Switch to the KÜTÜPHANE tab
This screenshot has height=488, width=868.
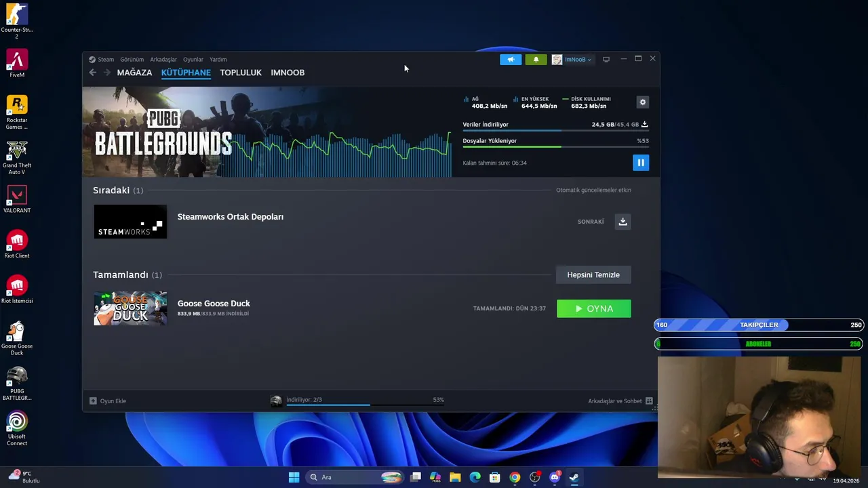[x=186, y=73]
